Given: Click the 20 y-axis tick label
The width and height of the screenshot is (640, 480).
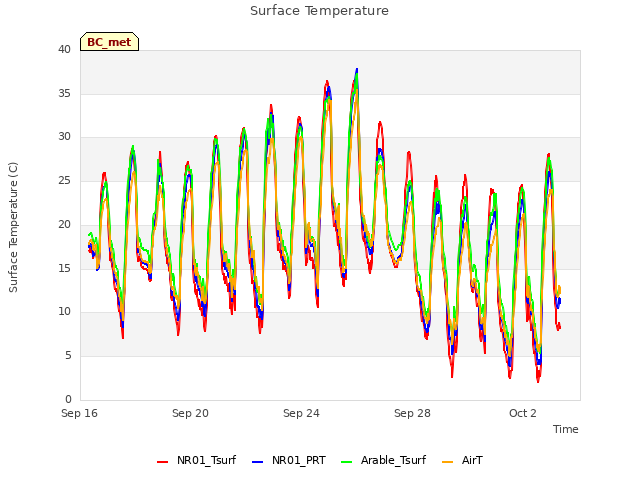Looking at the screenshot, I should click(x=64, y=224).
